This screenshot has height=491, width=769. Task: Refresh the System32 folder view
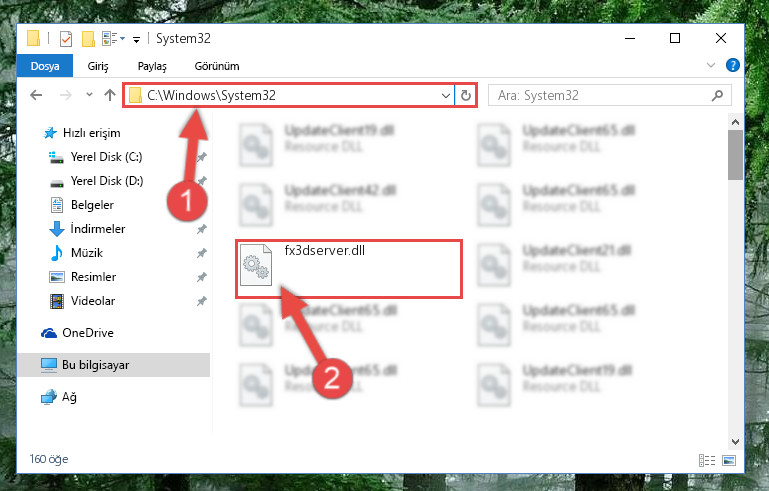466,95
